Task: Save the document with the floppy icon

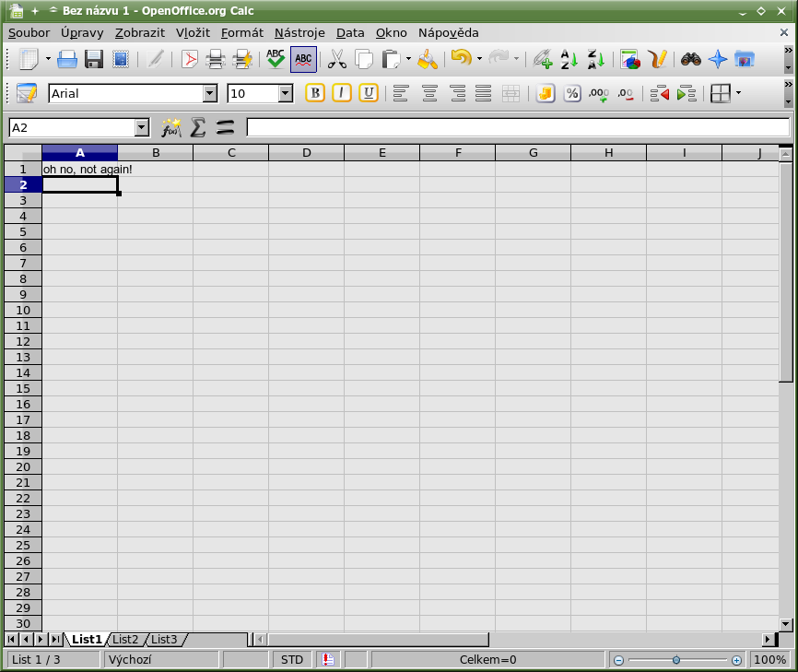Action: (x=94, y=60)
